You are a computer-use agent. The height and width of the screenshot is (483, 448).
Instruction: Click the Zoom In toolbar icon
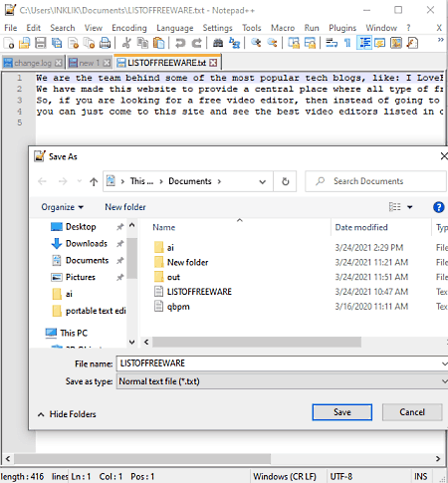[256, 43]
